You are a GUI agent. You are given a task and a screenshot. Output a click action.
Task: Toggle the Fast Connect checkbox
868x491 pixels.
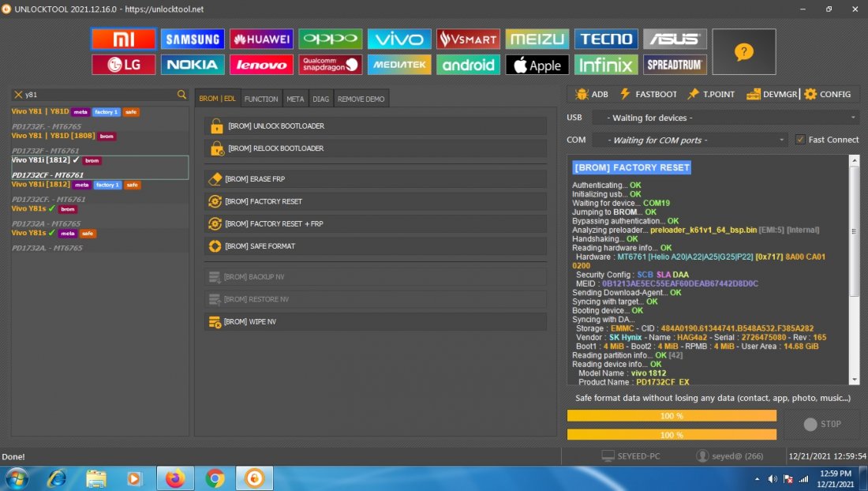(800, 140)
